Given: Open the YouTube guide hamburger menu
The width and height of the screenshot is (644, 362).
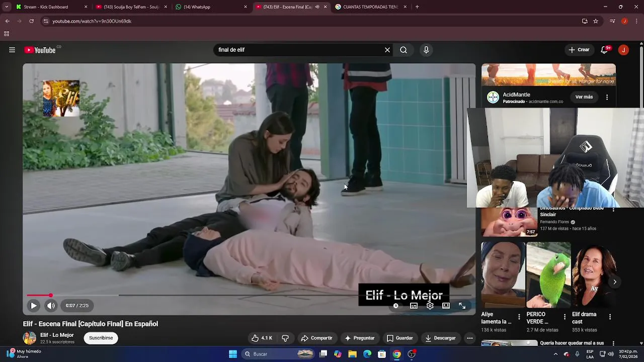Looking at the screenshot, I should point(12,50).
